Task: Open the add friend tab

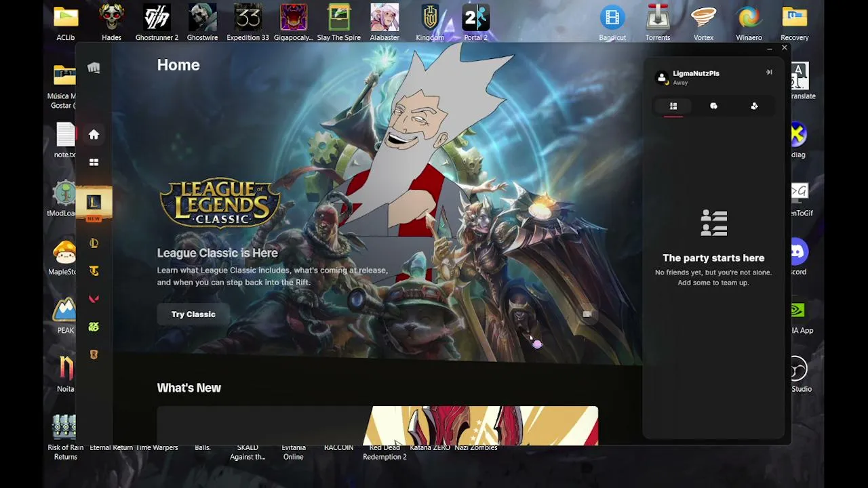Action: pyautogui.click(x=754, y=106)
